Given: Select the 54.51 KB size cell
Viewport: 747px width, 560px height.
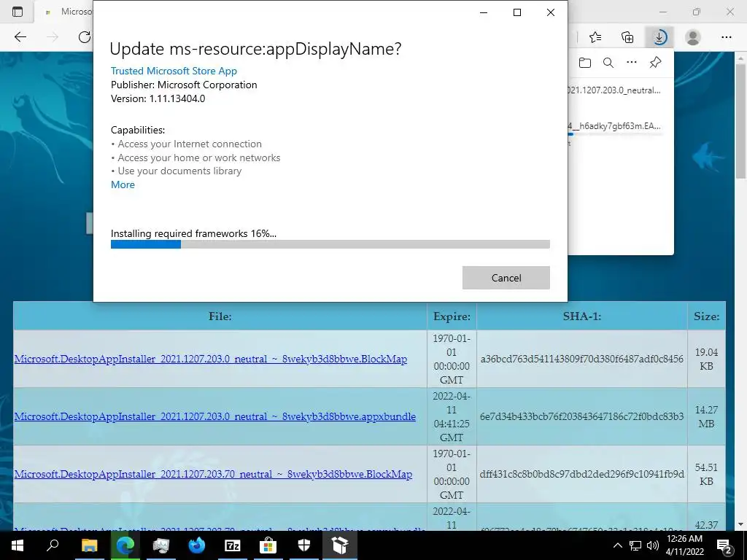Looking at the screenshot, I should click(706, 474).
